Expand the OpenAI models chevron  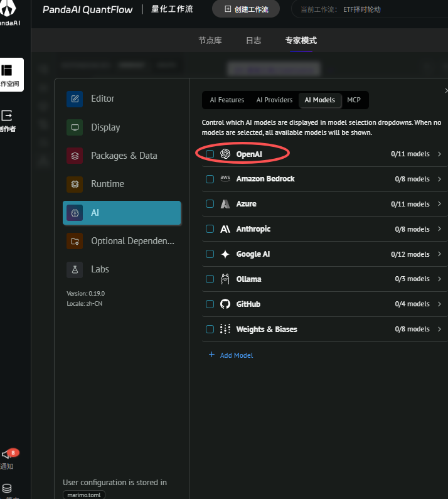[439, 154]
